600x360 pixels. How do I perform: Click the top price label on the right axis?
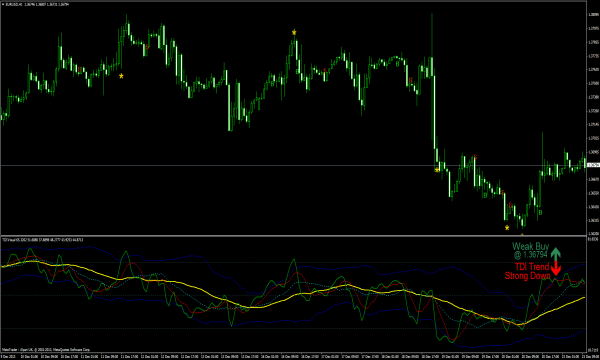(x=593, y=15)
